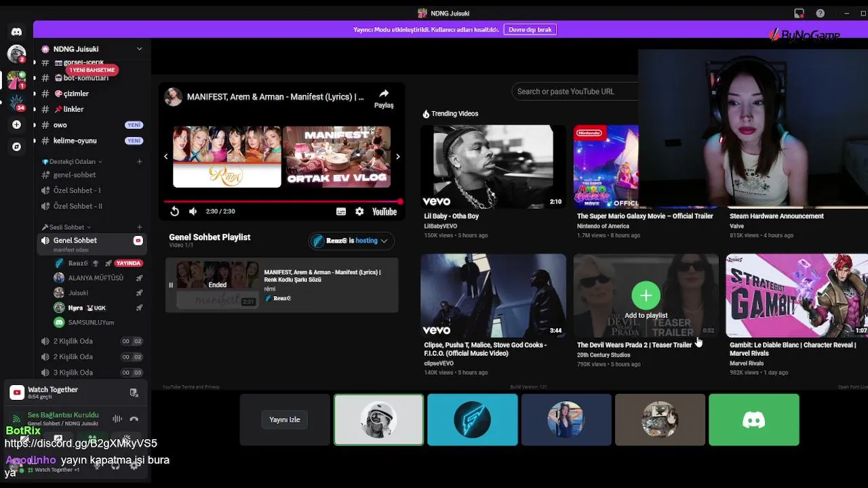The image size is (868, 488).
Task: Select the astronaut avatar participant tile
Action: tap(378, 420)
